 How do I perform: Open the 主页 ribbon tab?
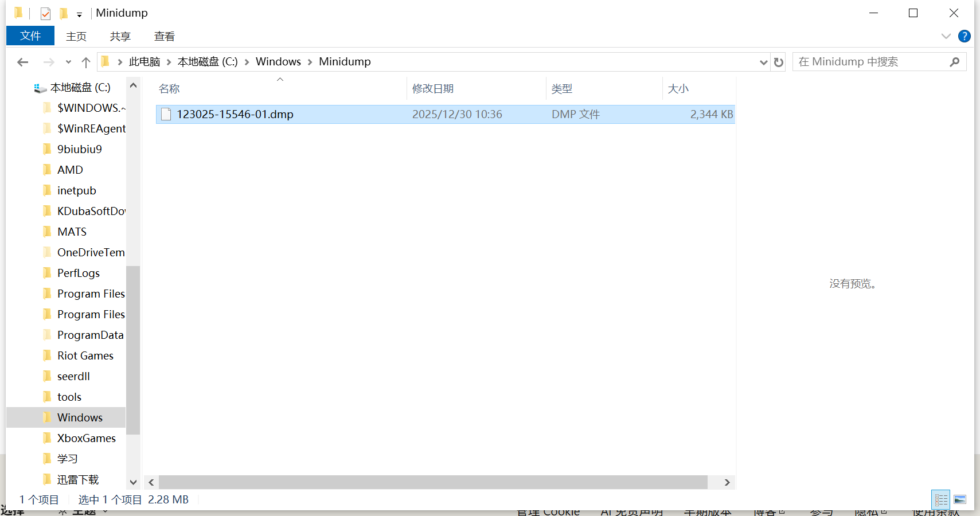[76, 36]
